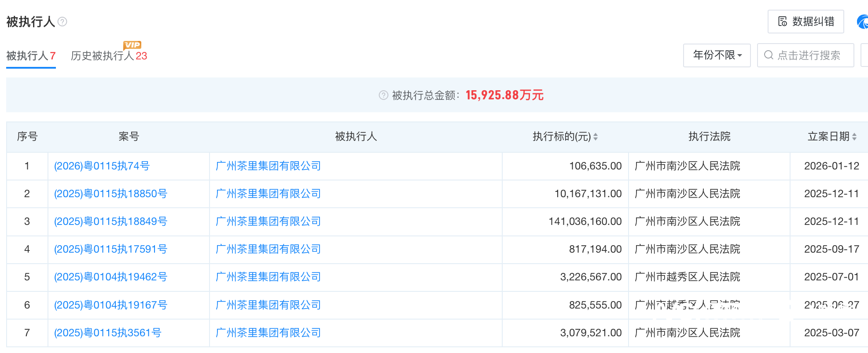Click amount 817,194.00

(x=596, y=249)
